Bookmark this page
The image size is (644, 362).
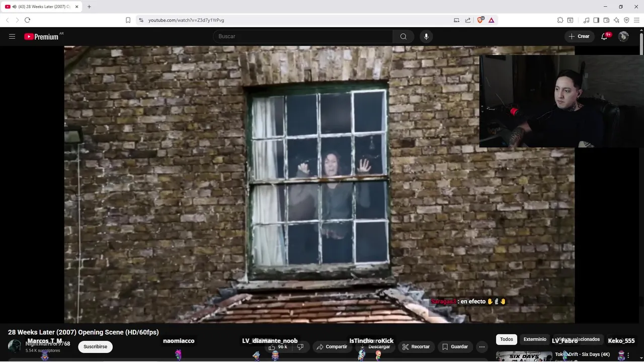(128, 20)
